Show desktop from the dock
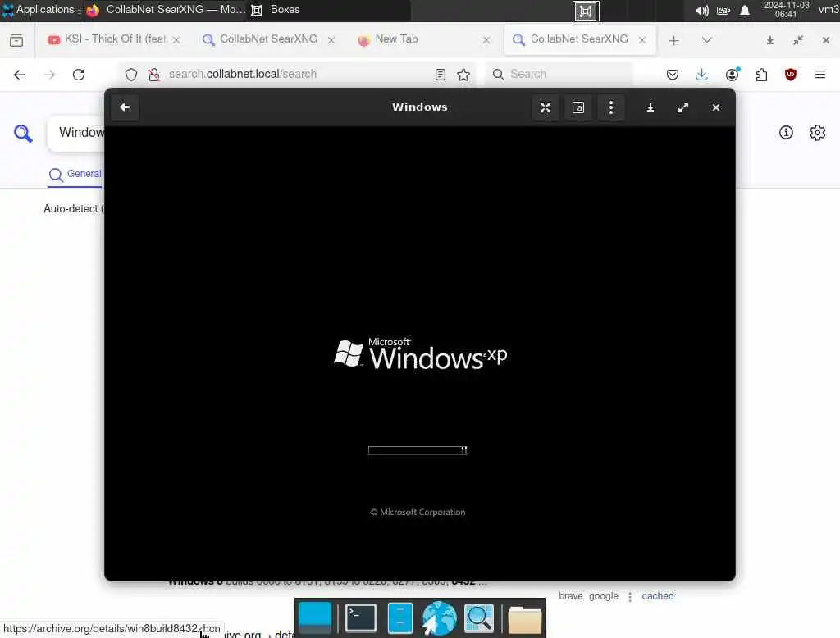The height and width of the screenshot is (638, 840). tap(315, 617)
